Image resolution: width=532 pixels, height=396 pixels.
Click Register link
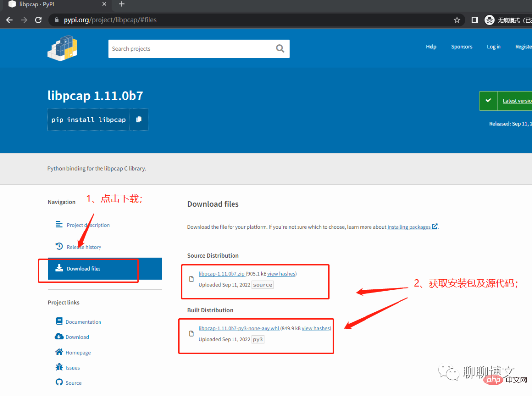[x=523, y=47]
